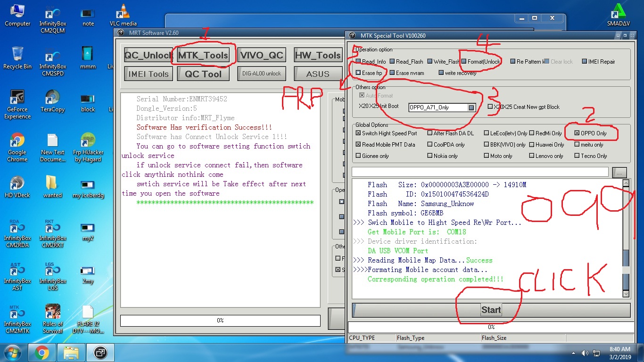
Task: Select Erase nvram operation option
Action: click(407, 73)
